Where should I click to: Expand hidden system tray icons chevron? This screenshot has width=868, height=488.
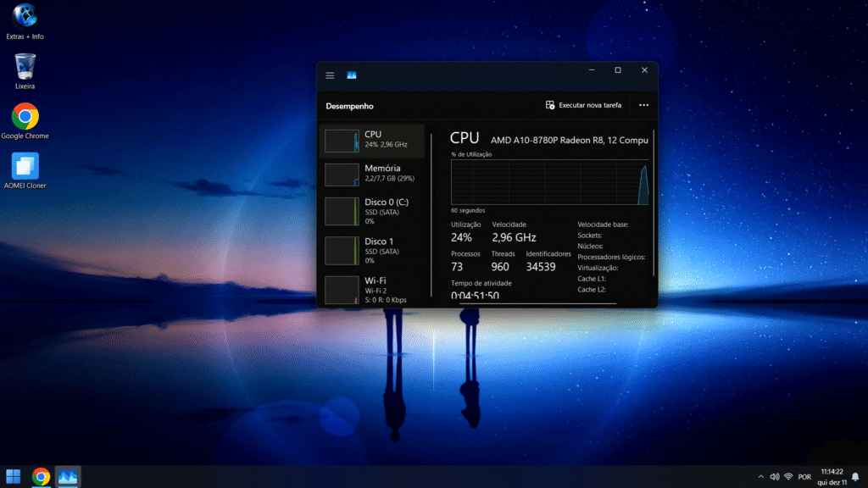coord(760,477)
